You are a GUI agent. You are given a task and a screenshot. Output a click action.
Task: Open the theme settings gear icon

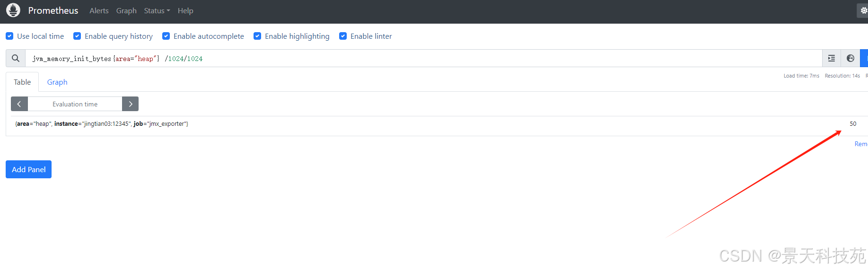pyautogui.click(x=863, y=10)
